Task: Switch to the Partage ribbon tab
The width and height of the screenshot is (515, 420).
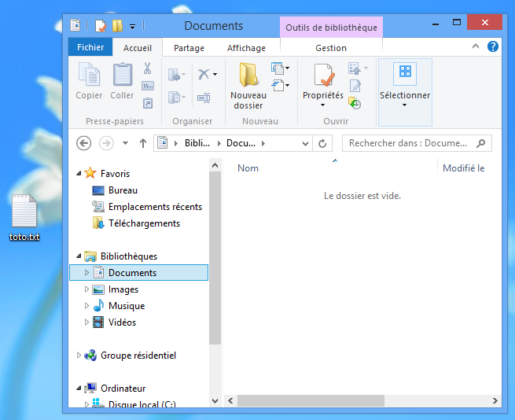Action: click(189, 48)
